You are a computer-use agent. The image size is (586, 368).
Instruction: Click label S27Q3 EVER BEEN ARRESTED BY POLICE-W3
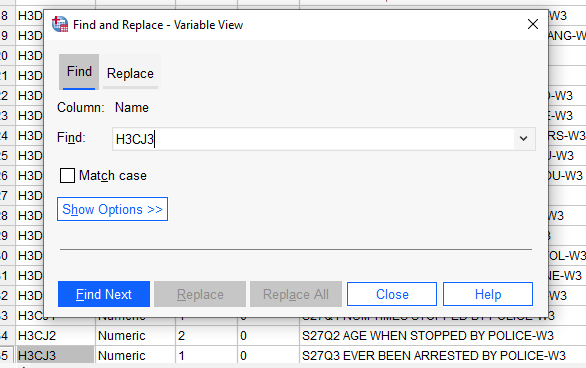coord(434,355)
